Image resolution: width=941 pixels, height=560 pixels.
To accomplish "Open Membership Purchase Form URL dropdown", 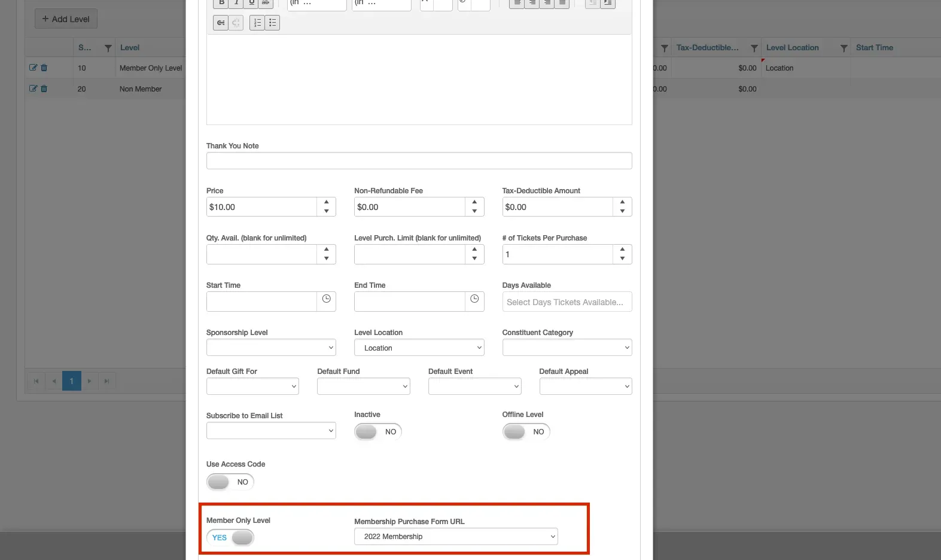I will coord(456,536).
